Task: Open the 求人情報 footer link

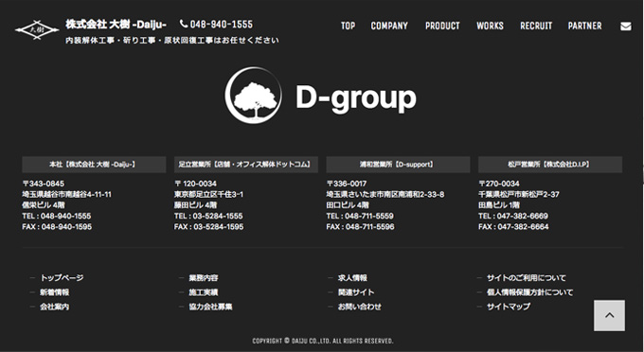Action: 352,278
